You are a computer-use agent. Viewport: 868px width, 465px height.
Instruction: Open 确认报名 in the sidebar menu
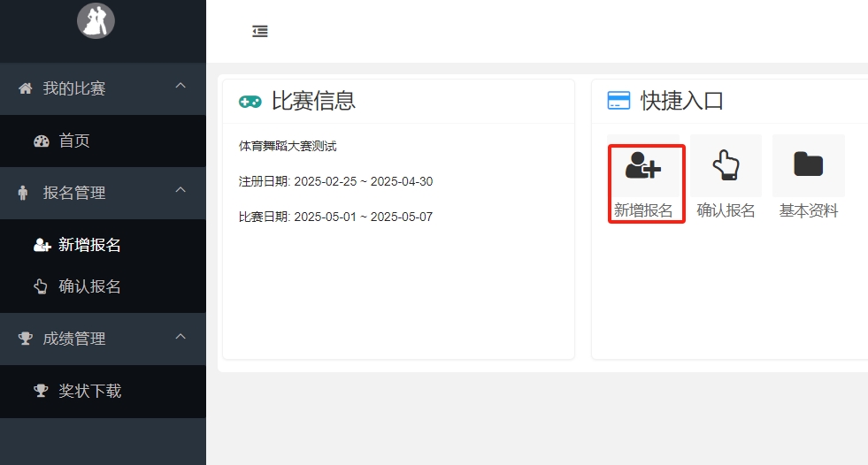pyautogui.click(x=89, y=286)
